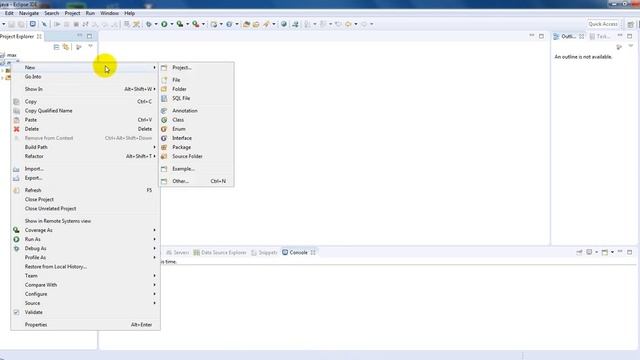Select Export... from context menu
The height and width of the screenshot is (360, 640).
pyautogui.click(x=85, y=178)
